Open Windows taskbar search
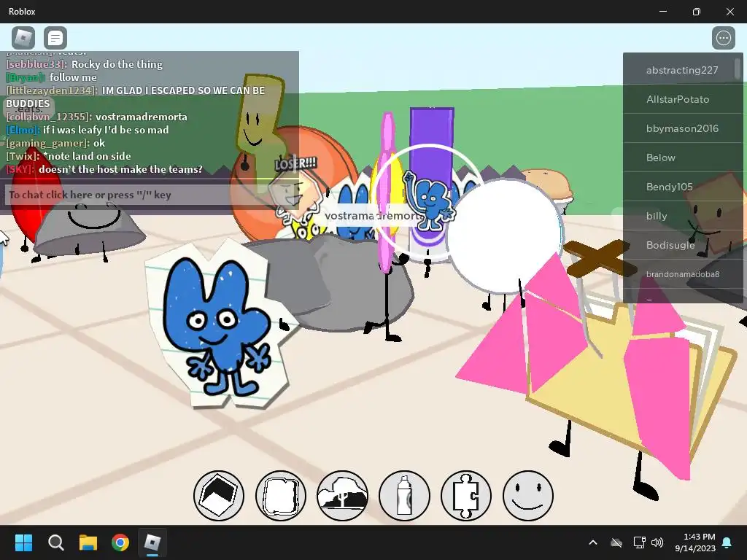Image resolution: width=747 pixels, height=560 pixels. [x=55, y=542]
